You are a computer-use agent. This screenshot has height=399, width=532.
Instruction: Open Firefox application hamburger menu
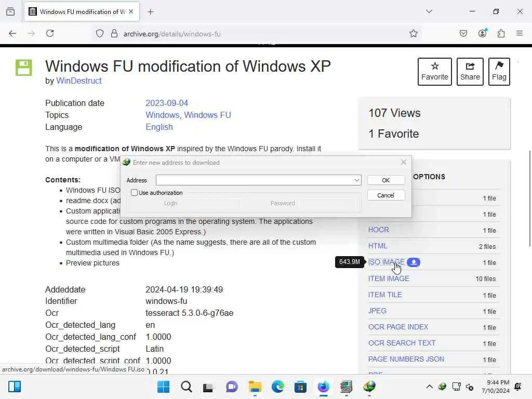click(x=520, y=33)
